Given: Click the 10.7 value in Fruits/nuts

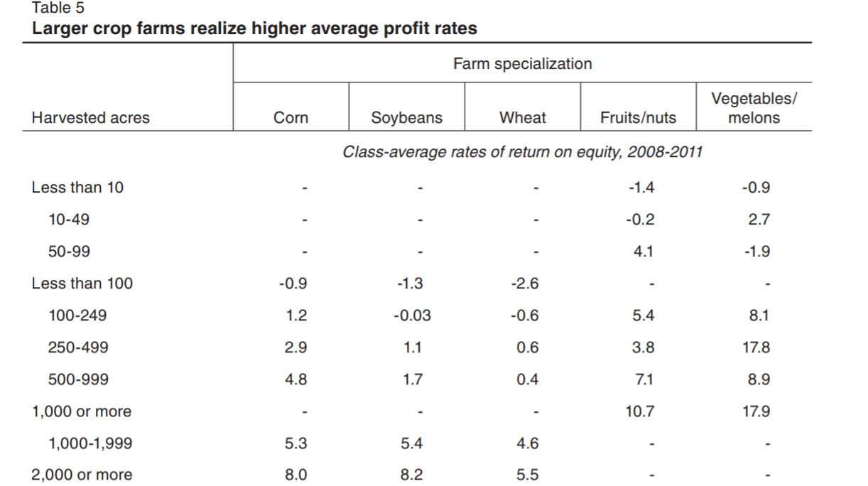Looking at the screenshot, I should [x=640, y=411].
